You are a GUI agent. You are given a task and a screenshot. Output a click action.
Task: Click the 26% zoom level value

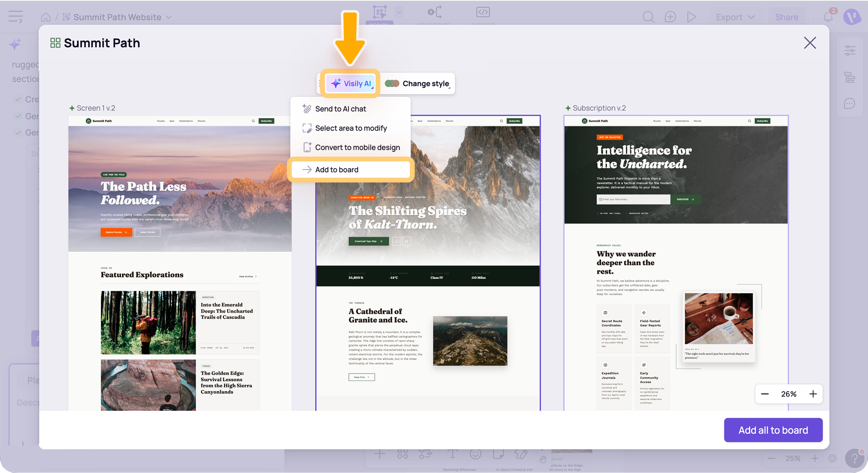789,394
